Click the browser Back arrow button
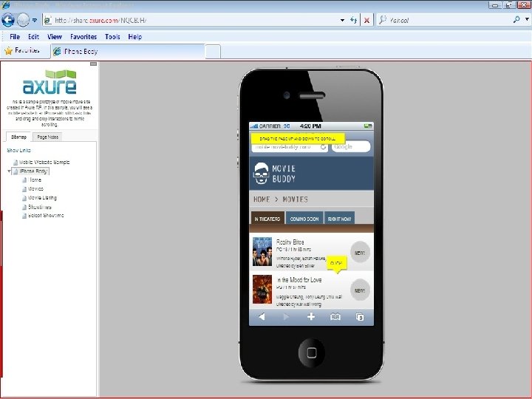The width and height of the screenshot is (532, 399). point(8,20)
